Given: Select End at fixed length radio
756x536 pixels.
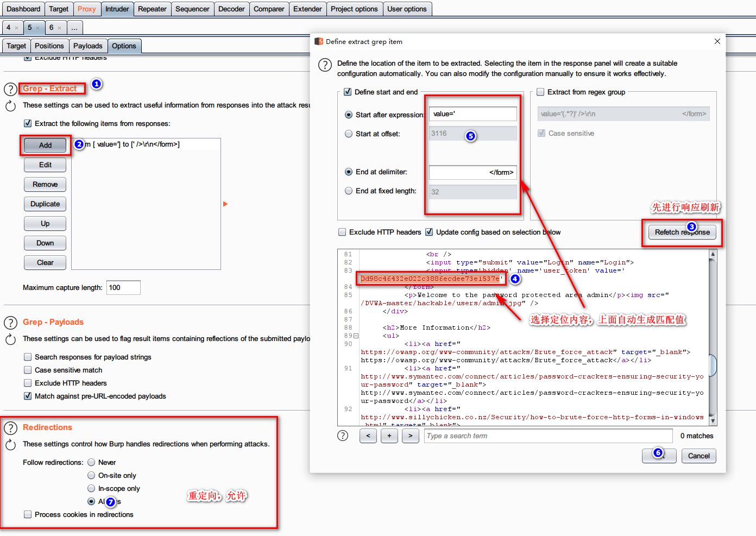Looking at the screenshot, I should tap(349, 191).
